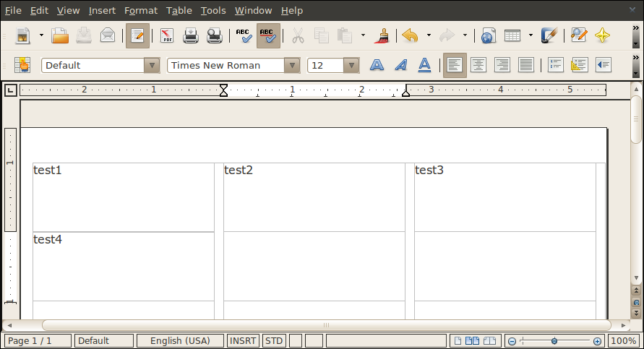Open the Insert menu
This screenshot has width=644, height=349.
[x=102, y=11]
